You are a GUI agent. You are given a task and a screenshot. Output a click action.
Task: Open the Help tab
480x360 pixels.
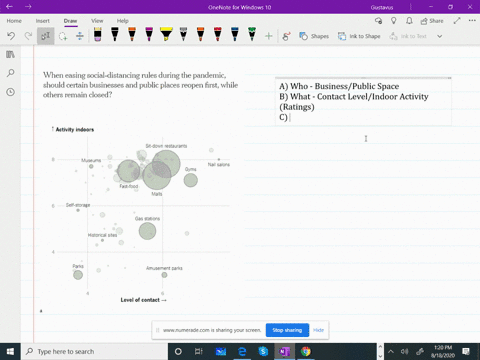pyautogui.click(x=122, y=21)
